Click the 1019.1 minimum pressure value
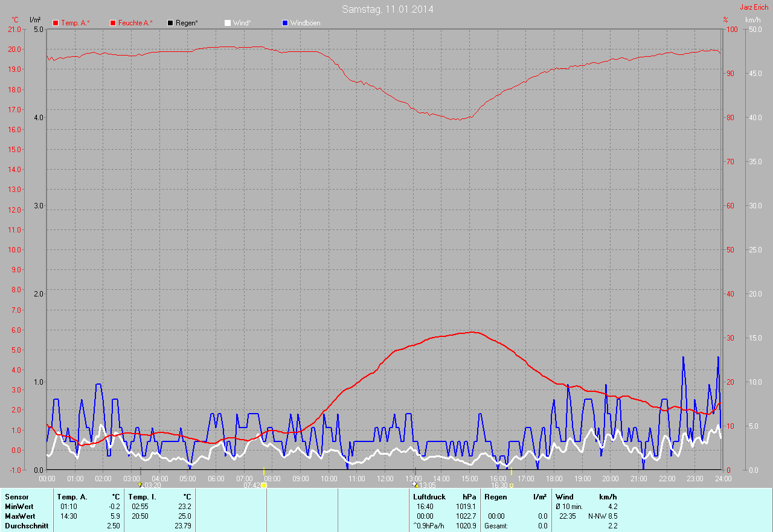 [466, 507]
